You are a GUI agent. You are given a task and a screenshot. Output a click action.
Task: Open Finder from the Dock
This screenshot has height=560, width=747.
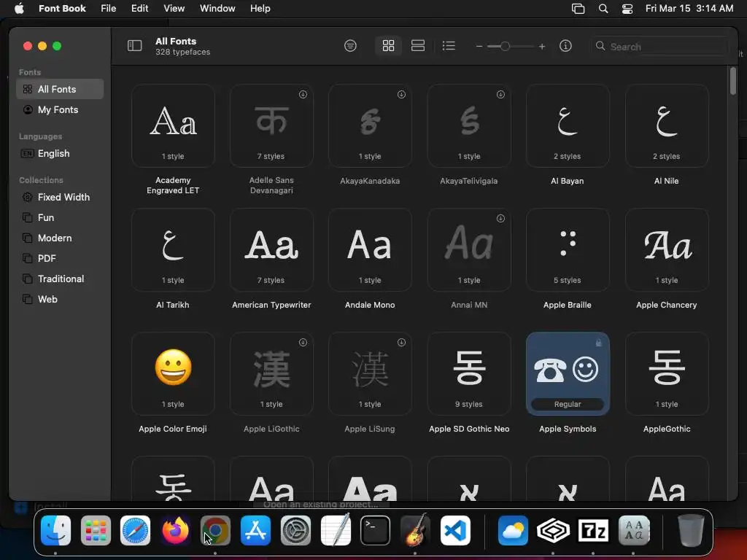coord(55,530)
